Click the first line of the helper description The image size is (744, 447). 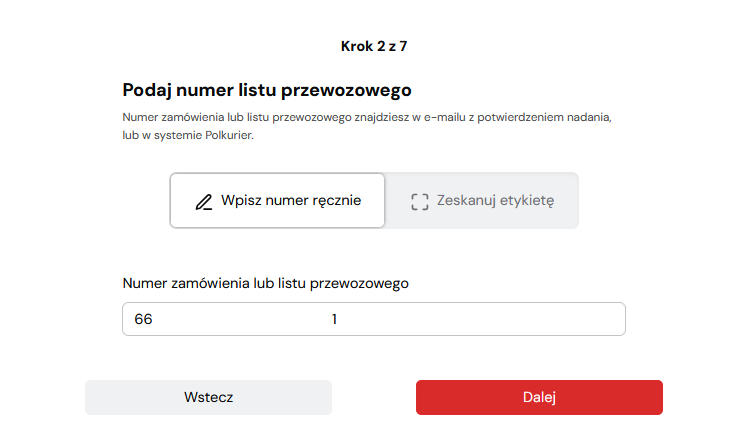pos(366,117)
